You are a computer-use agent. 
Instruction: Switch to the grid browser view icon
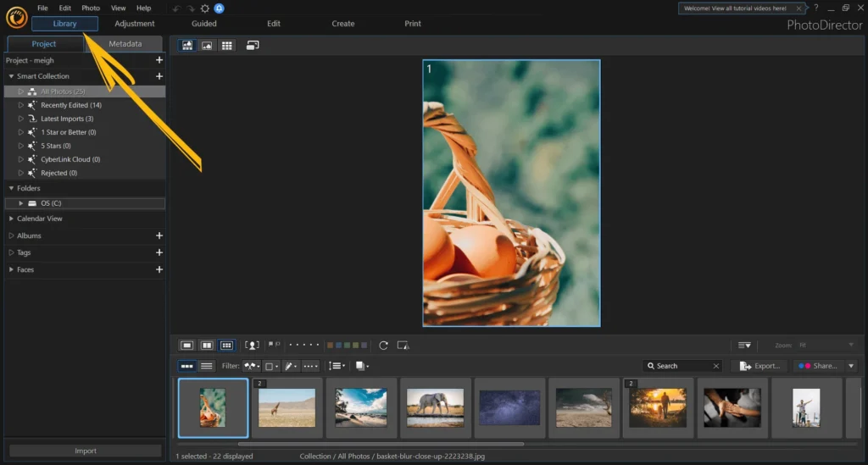227,45
